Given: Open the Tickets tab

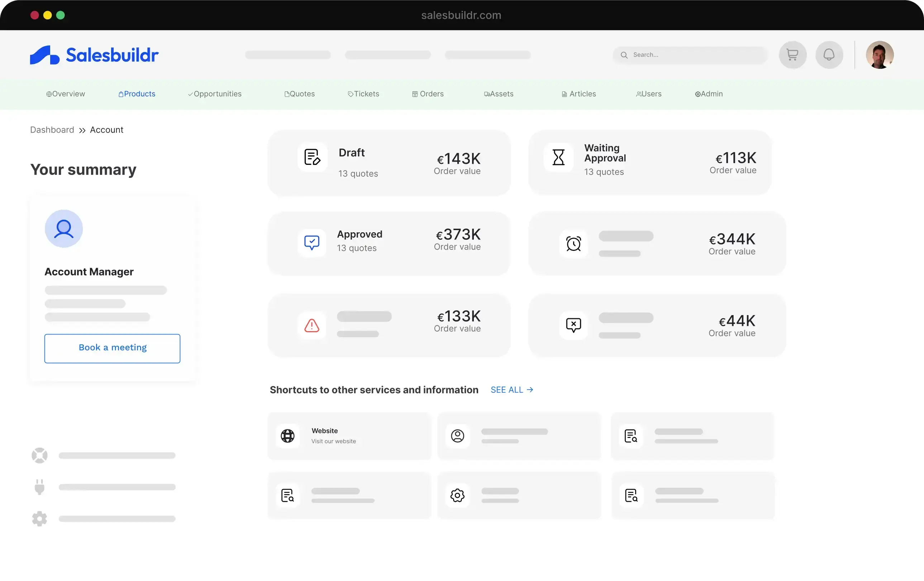Looking at the screenshot, I should coord(363,94).
